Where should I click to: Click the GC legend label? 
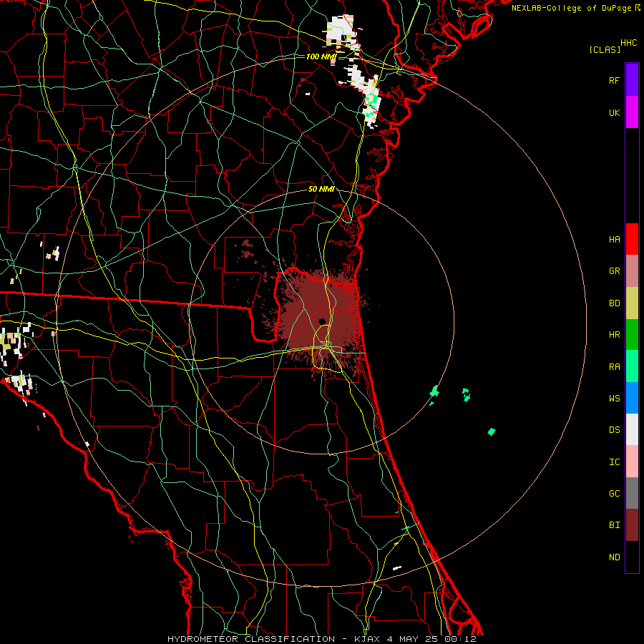pyautogui.click(x=614, y=493)
